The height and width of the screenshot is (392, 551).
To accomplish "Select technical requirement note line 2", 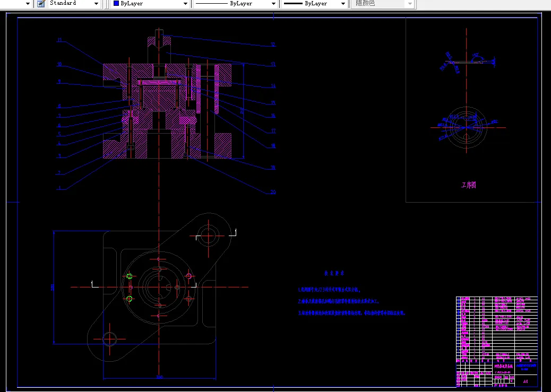I will pos(339,301).
